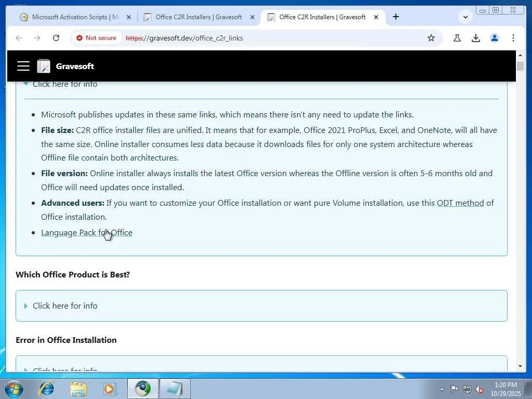Open network status tray icon
This screenshot has width=532, height=399.
[467, 389]
